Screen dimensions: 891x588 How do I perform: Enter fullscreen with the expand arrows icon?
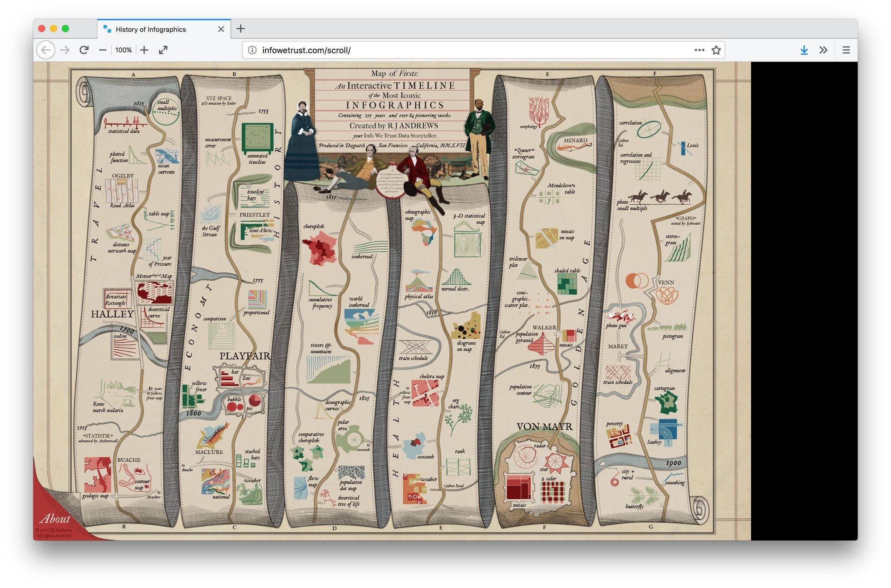tap(163, 50)
